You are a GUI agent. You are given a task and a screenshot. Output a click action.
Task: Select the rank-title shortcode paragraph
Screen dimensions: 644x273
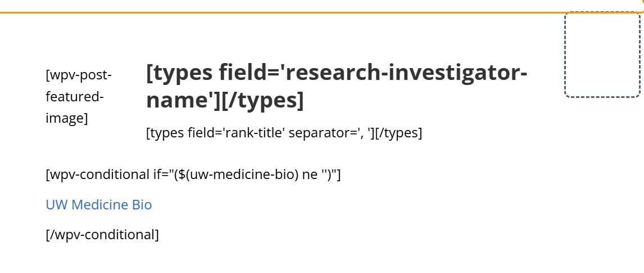284,133
